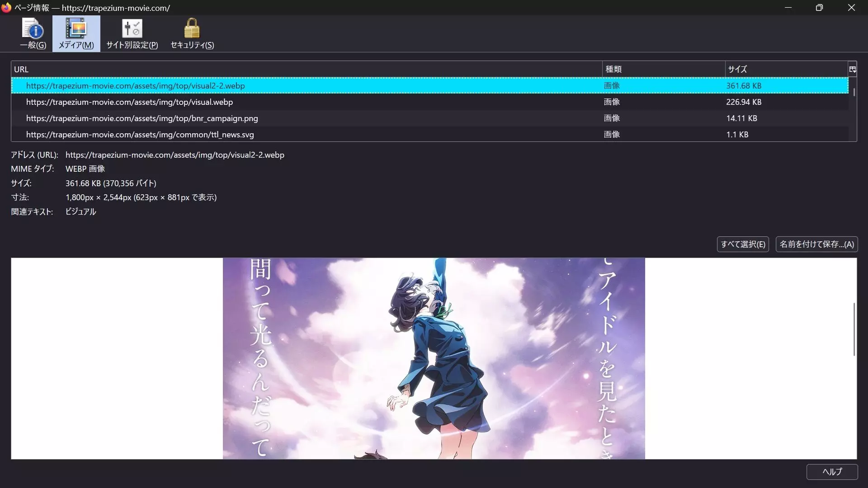Click the column picker icon in the table header

(x=852, y=69)
